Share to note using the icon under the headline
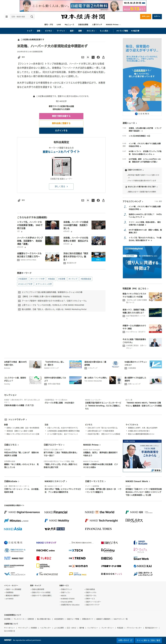Viewport: 166px width, 644px height. tap(88, 57)
